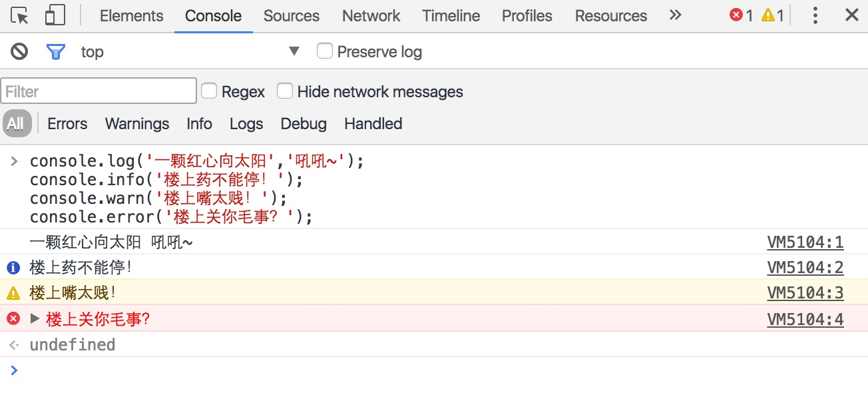
Task: Open the top context dropdown
Action: point(294,51)
